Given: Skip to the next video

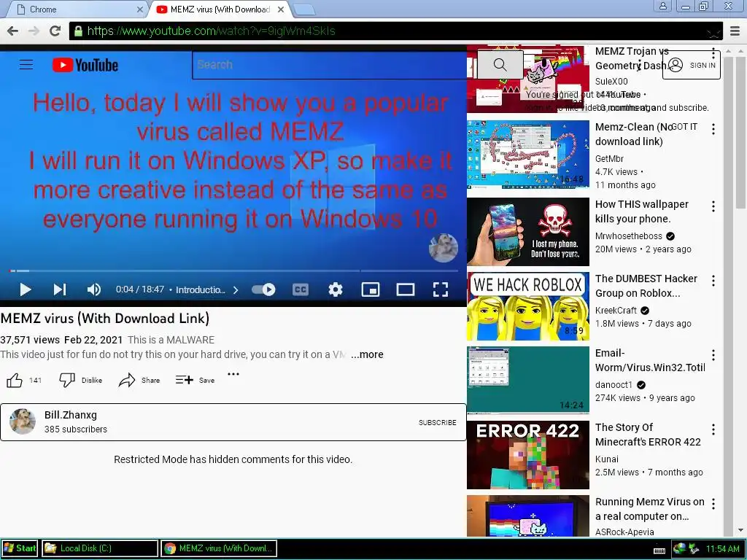Looking at the screenshot, I should [x=60, y=289].
